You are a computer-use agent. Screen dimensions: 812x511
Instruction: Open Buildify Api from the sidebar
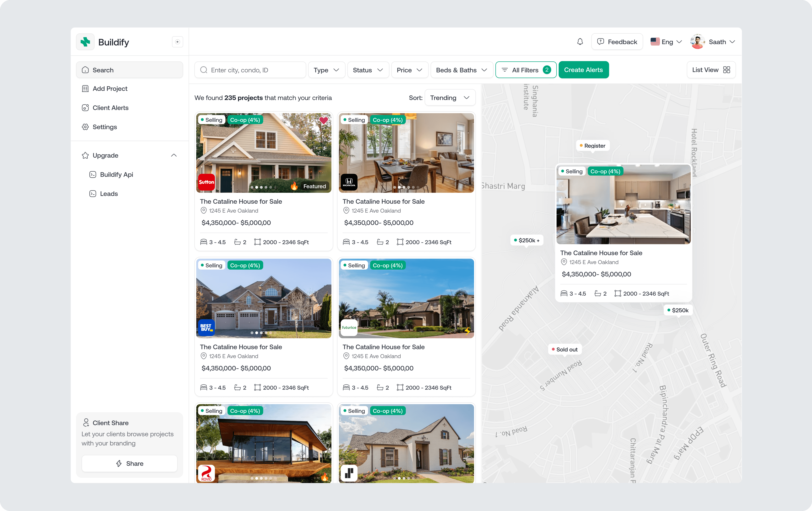[116, 174]
